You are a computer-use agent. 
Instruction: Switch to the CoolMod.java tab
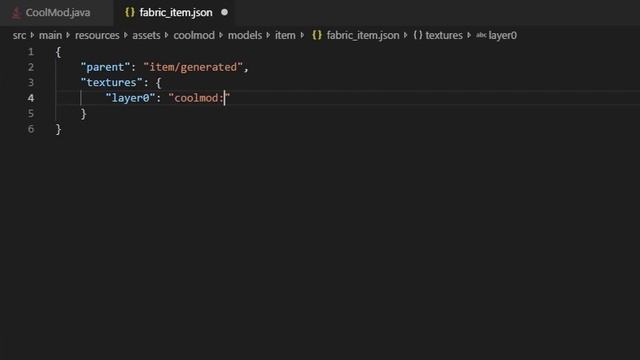coord(57,13)
